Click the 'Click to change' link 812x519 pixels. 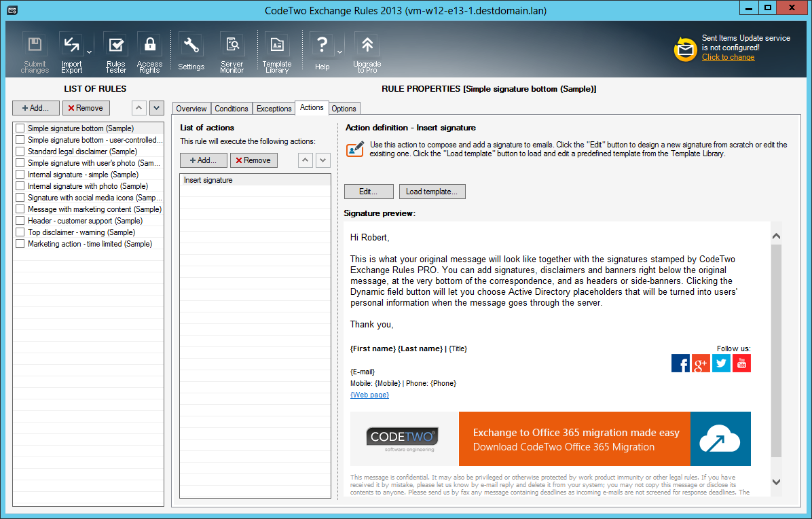[x=728, y=57]
